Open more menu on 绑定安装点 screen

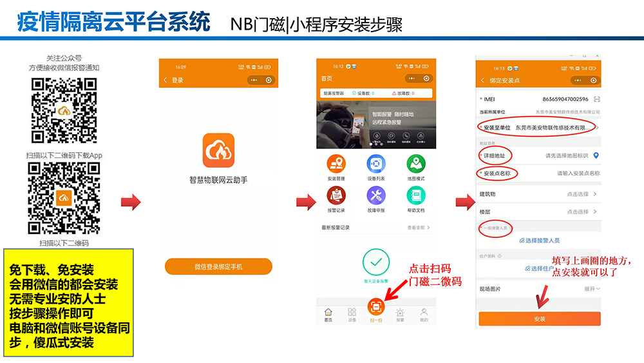(x=578, y=81)
